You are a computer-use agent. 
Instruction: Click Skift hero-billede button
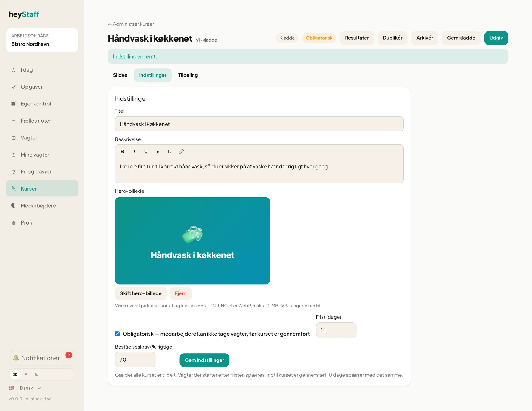click(x=141, y=293)
